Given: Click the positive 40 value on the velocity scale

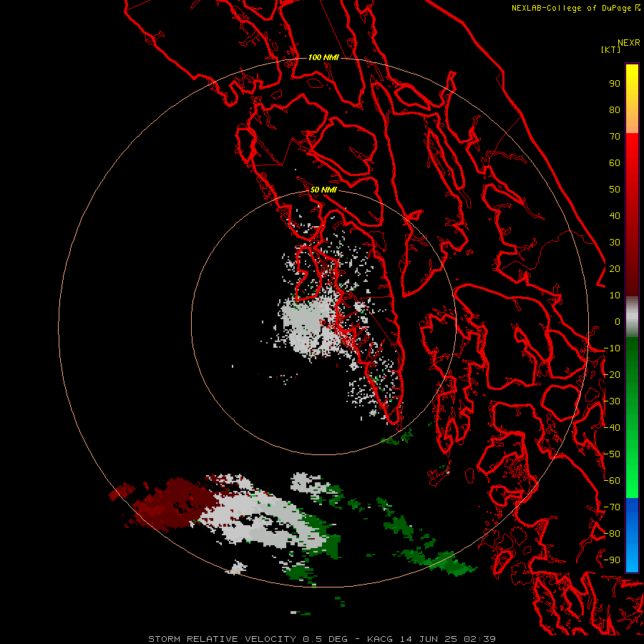Looking at the screenshot, I should (615, 216).
